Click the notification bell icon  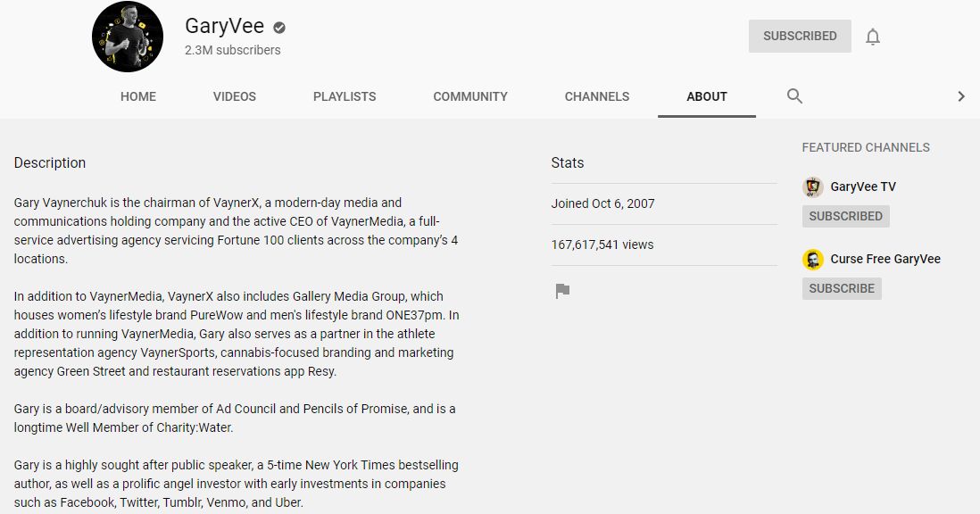tap(873, 37)
